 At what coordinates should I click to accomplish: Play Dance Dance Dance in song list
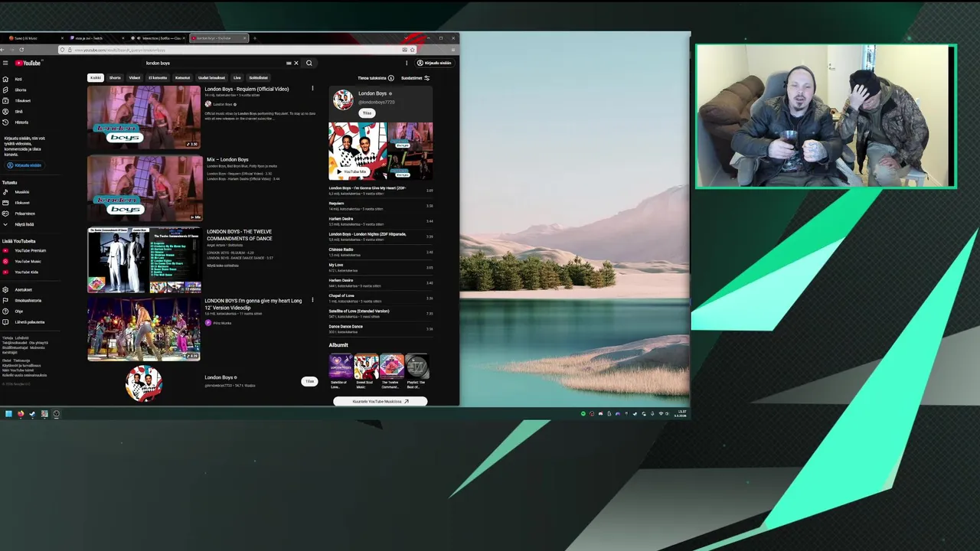pyautogui.click(x=381, y=328)
